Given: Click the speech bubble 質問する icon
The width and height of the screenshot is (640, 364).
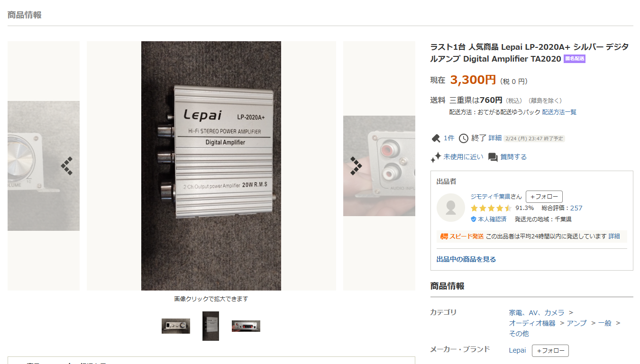Looking at the screenshot, I should tap(493, 157).
